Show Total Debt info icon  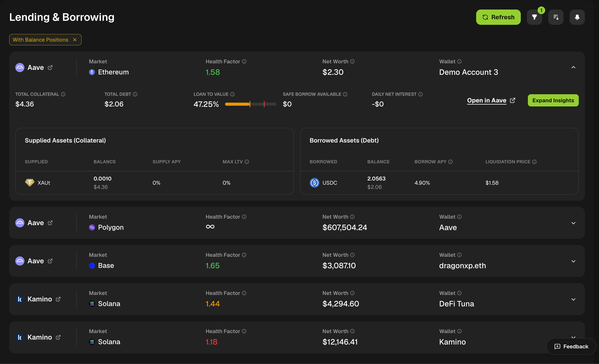(135, 94)
